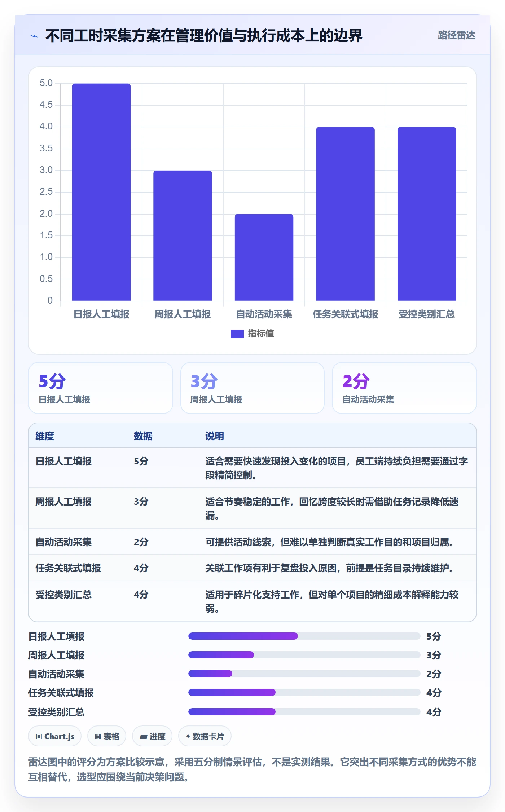The height and width of the screenshot is (812, 505).
Task: Open the 3分 周报人工填报 data card
Action: 252,388
